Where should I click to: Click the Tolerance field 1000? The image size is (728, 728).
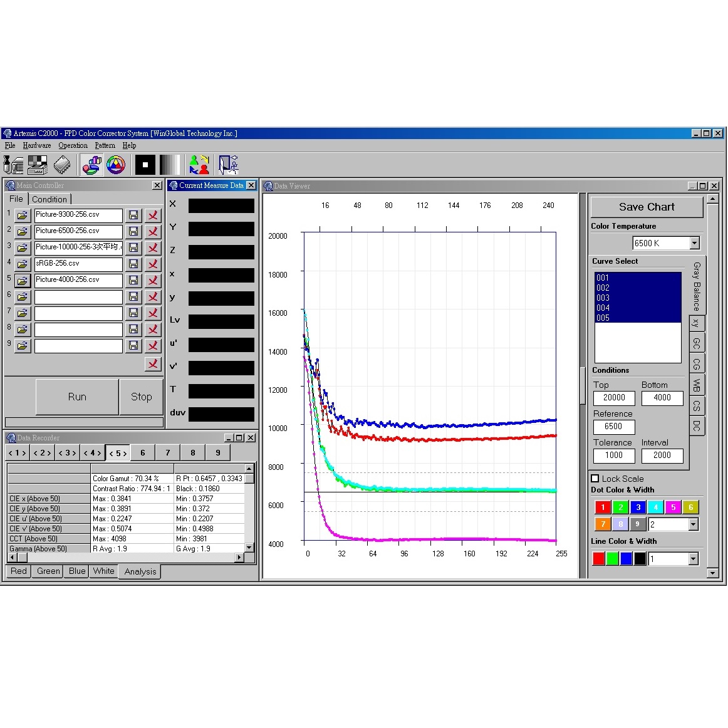pyautogui.click(x=614, y=455)
